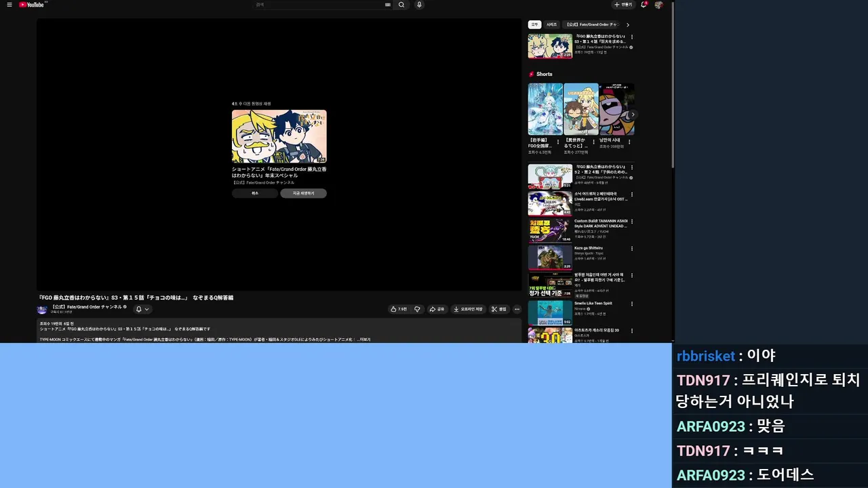This screenshot has width=868, height=488.
Task: Select the 모두 filter chip
Action: coord(534,24)
